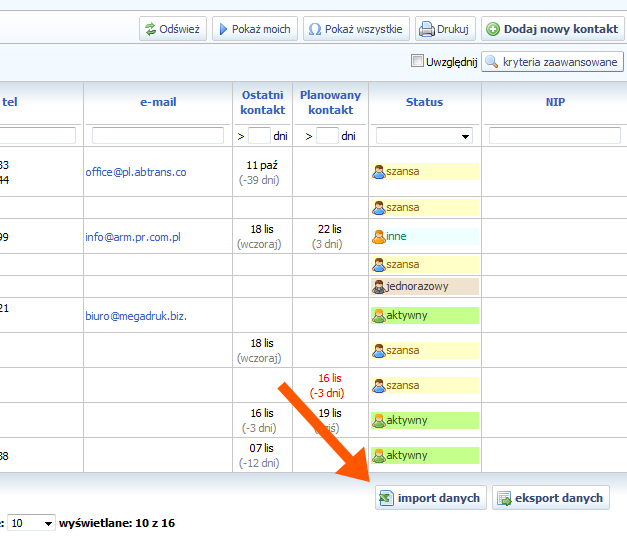
Task: Sort by Planowany kontakt column header
Action: (330, 102)
